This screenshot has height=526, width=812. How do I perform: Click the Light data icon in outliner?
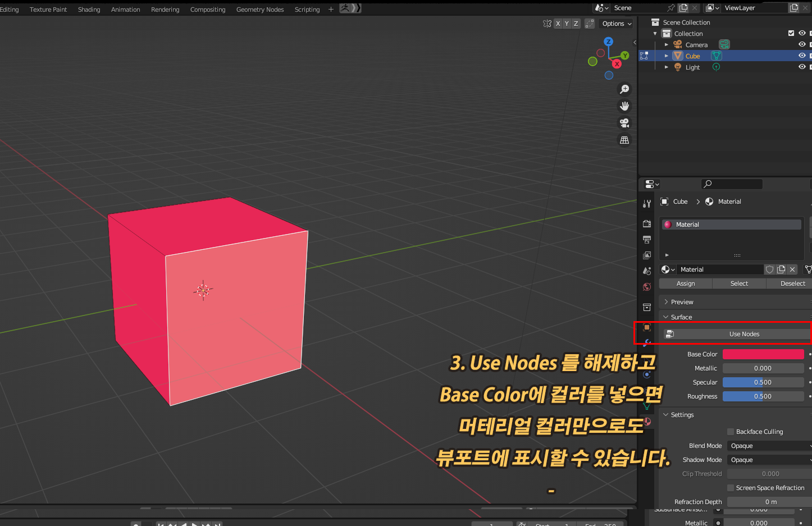click(716, 67)
